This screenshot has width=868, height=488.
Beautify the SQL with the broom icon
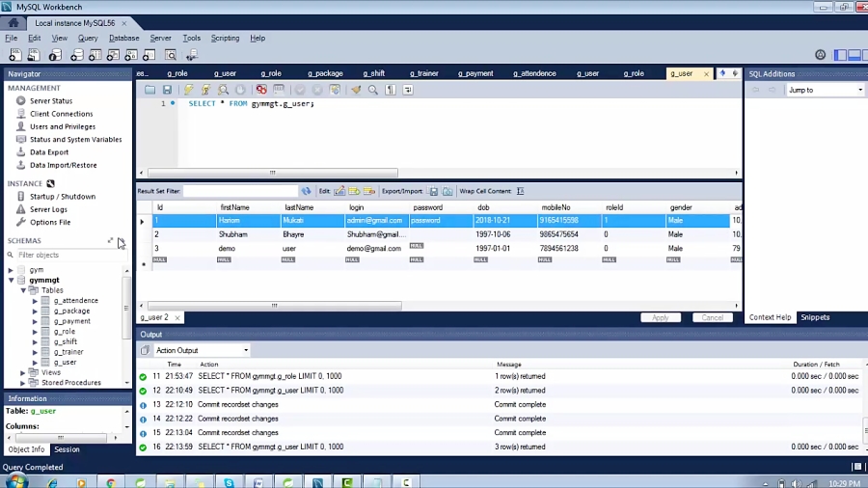(x=356, y=90)
